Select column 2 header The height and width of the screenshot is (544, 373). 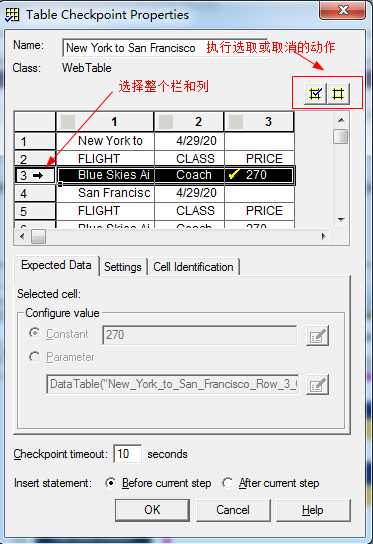[x=189, y=122]
